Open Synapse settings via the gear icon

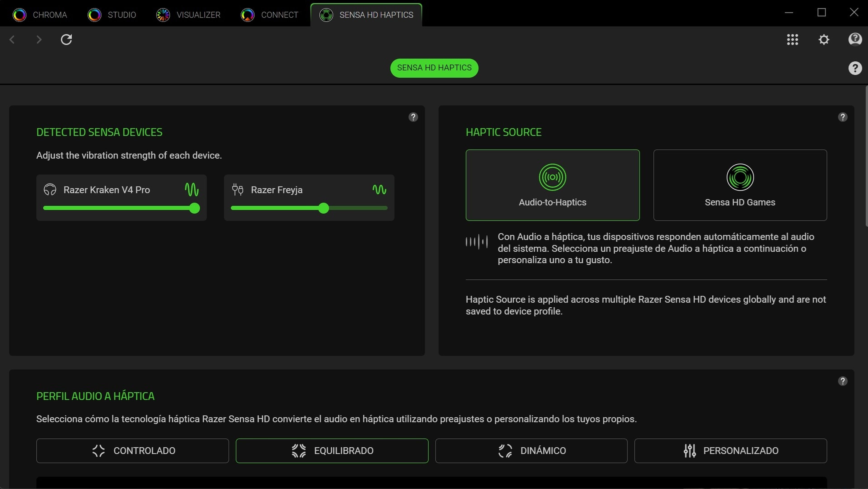point(823,39)
